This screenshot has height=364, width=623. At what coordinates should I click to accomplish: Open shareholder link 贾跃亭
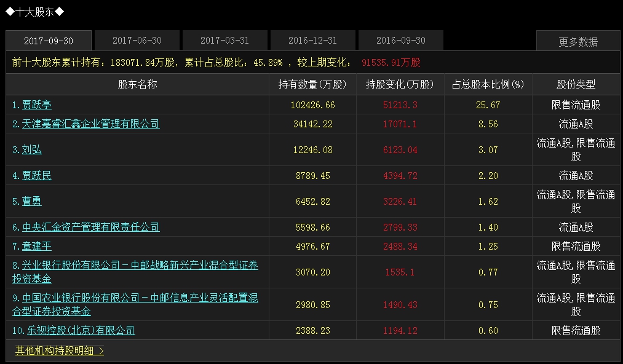[37, 105]
